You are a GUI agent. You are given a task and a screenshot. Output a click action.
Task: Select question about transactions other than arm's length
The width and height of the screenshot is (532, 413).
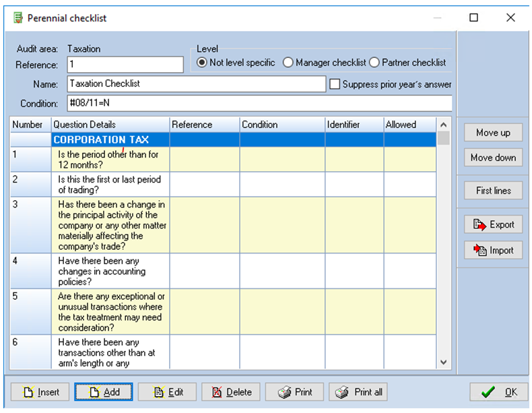point(110,352)
